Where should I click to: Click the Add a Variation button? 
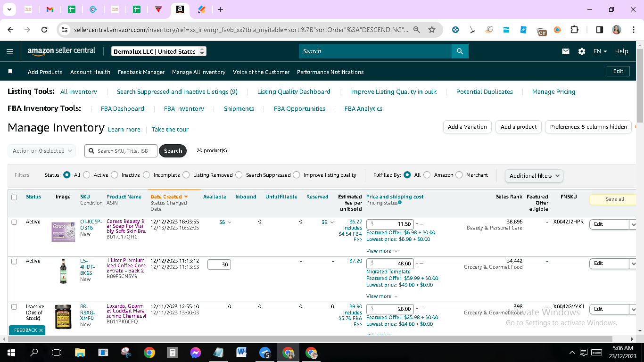click(x=467, y=127)
